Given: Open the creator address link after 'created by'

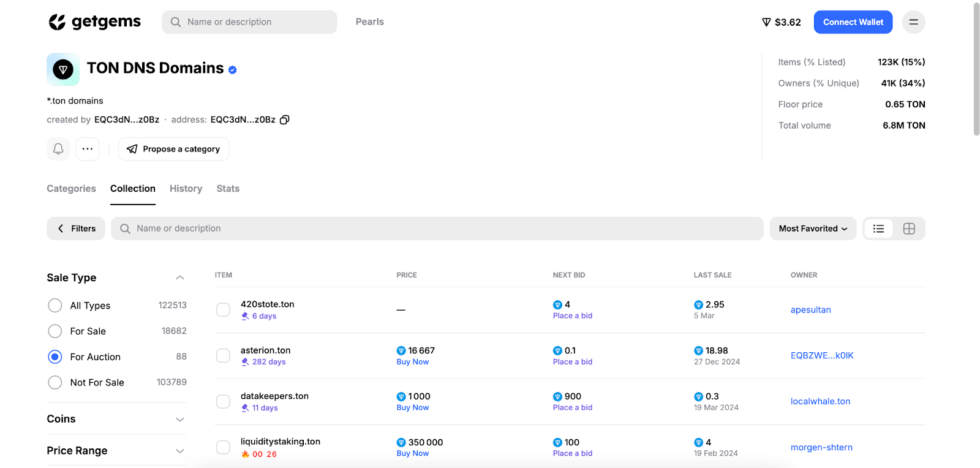Looking at the screenshot, I should [x=127, y=119].
